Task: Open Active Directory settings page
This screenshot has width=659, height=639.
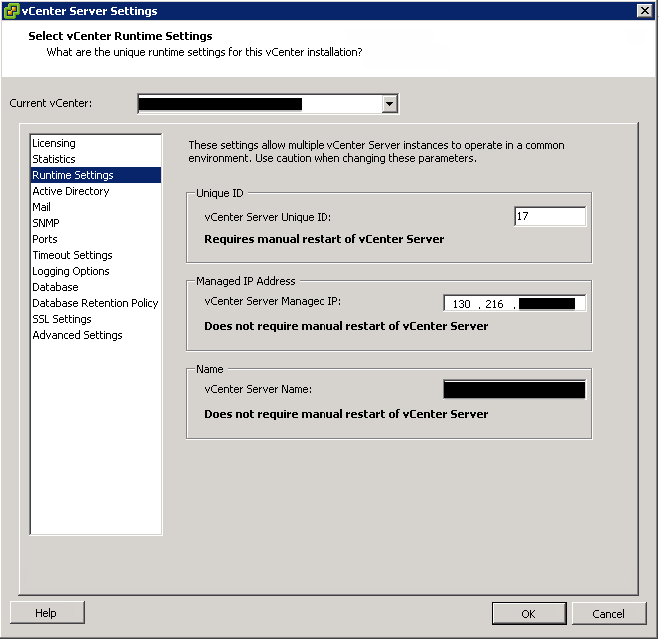Action: [x=71, y=191]
